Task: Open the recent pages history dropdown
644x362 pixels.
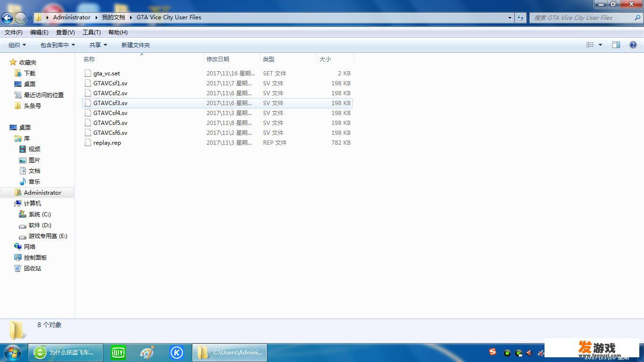Action: click(x=30, y=18)
